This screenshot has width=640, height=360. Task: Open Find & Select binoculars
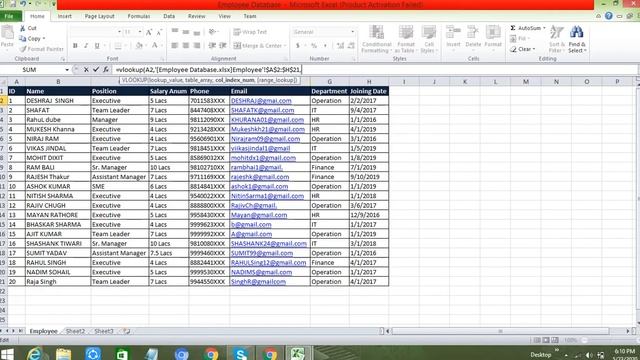point(577,39)
